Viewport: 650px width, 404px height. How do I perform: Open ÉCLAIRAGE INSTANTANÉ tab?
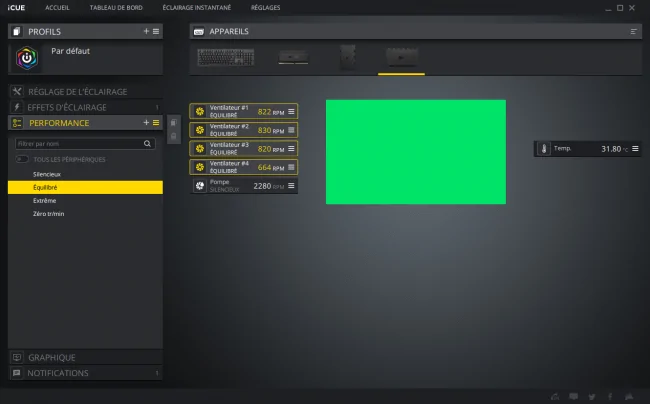point(196,7)
